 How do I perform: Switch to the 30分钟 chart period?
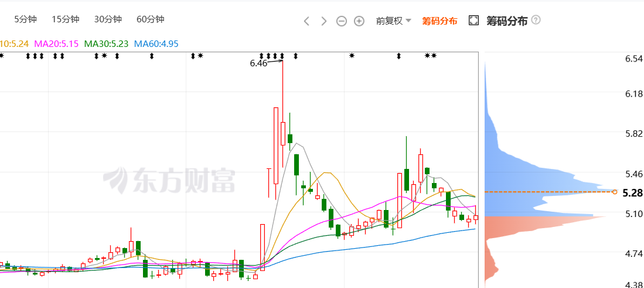pyautogui.click(x=108, y=19)
